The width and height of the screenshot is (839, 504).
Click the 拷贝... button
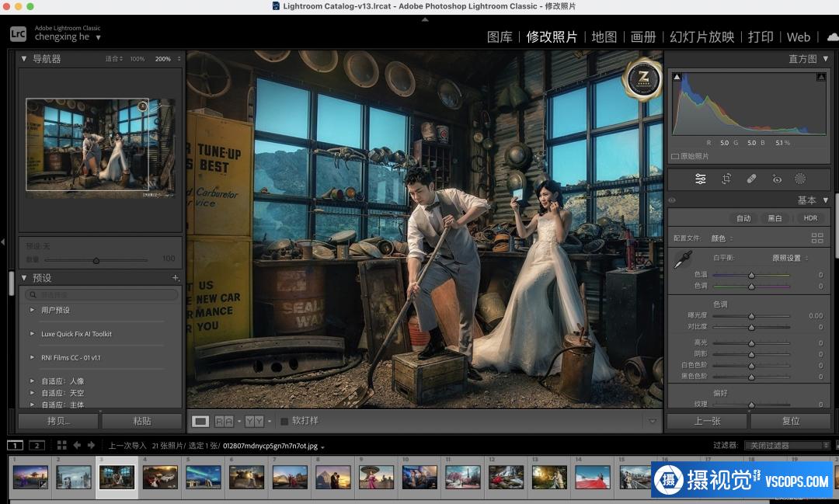pyautogui.click(x=58, y=421)
